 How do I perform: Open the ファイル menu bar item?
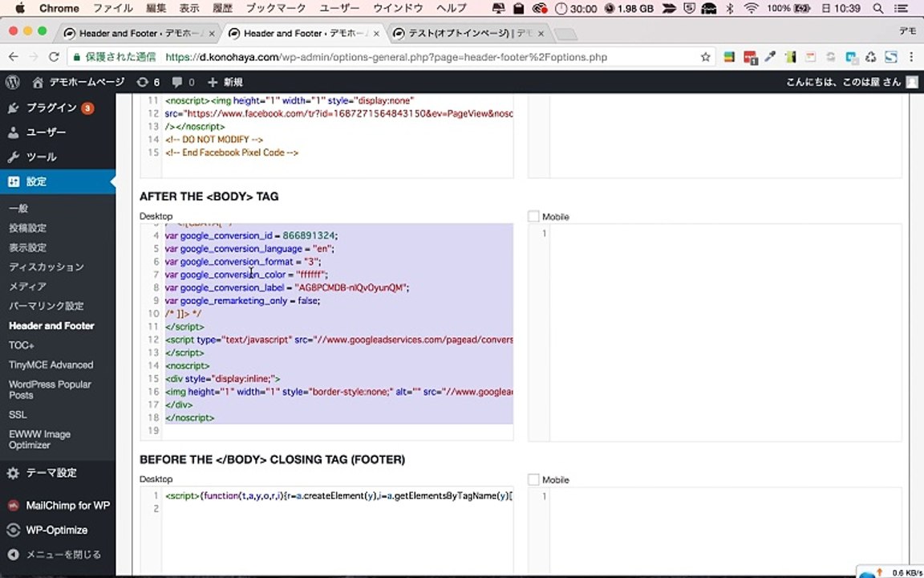[x=112, y=8]
